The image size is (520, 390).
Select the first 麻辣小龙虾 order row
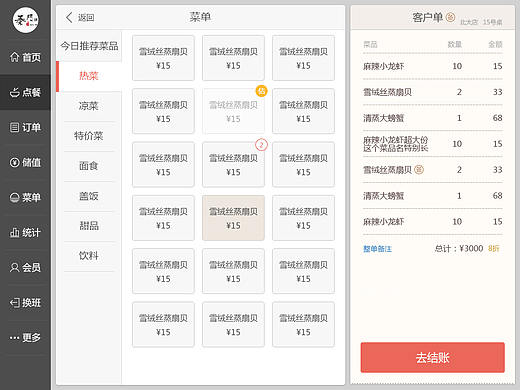[433, 66]
